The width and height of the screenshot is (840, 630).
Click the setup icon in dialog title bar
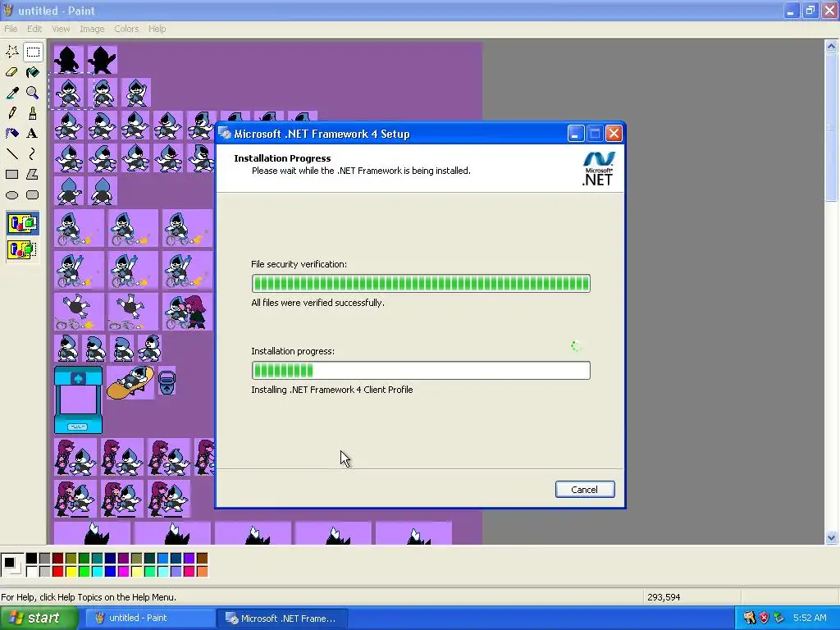pos(225,134)
